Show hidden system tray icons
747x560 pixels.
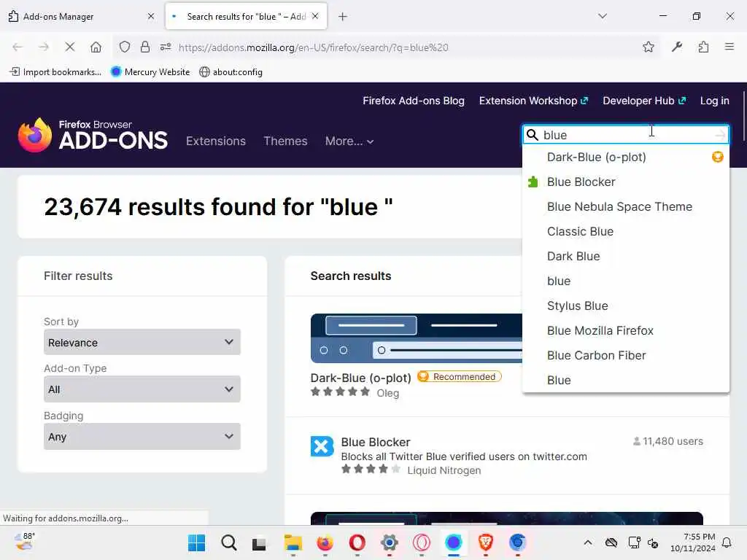click(x=588, y=542)
